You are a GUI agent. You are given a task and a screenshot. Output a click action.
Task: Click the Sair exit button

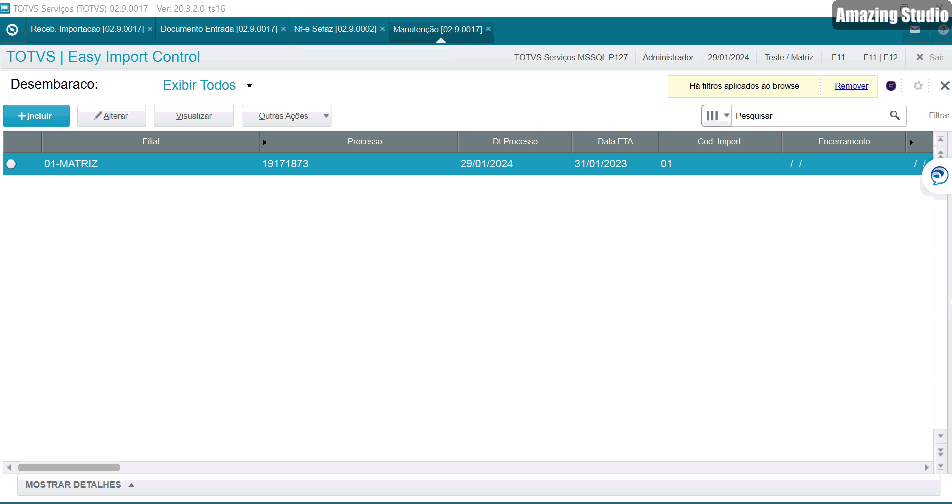pos(930,57)
